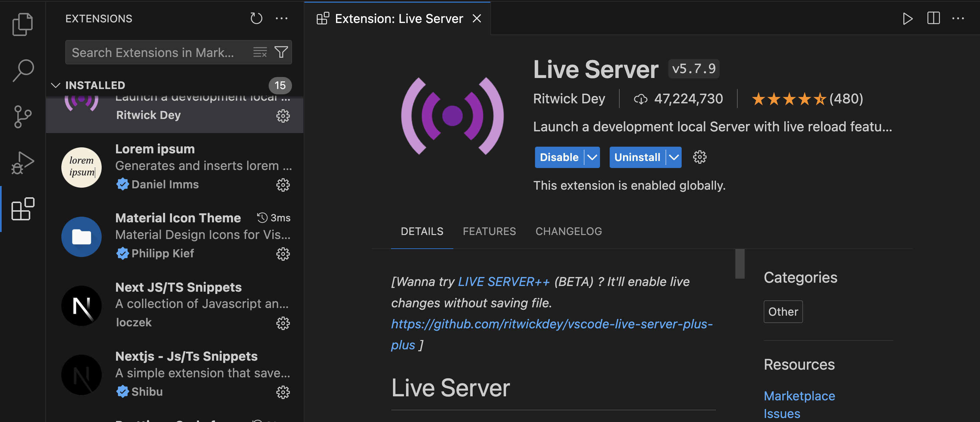This screenshot has height=422, width=980.
Task: Clear the extensions search results icon
Action: click(260, 52)
